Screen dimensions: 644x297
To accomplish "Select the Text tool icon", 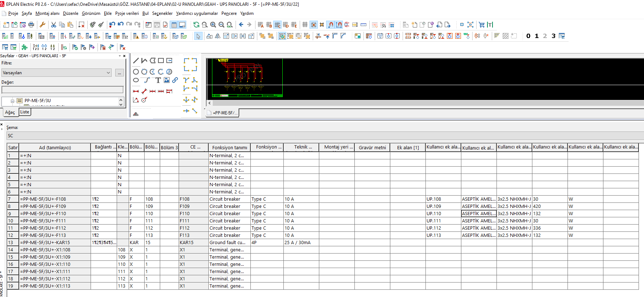I will [x=158, y=80].
